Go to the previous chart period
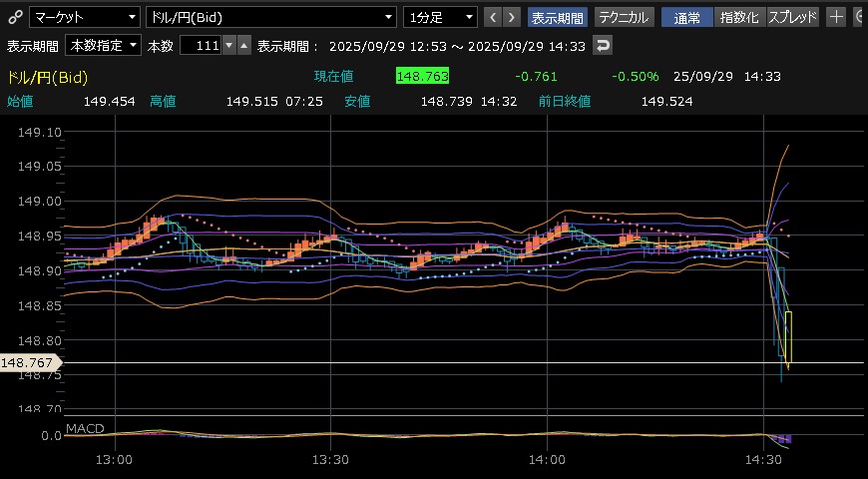Screen dimensions: 868x479 point(493,17)
